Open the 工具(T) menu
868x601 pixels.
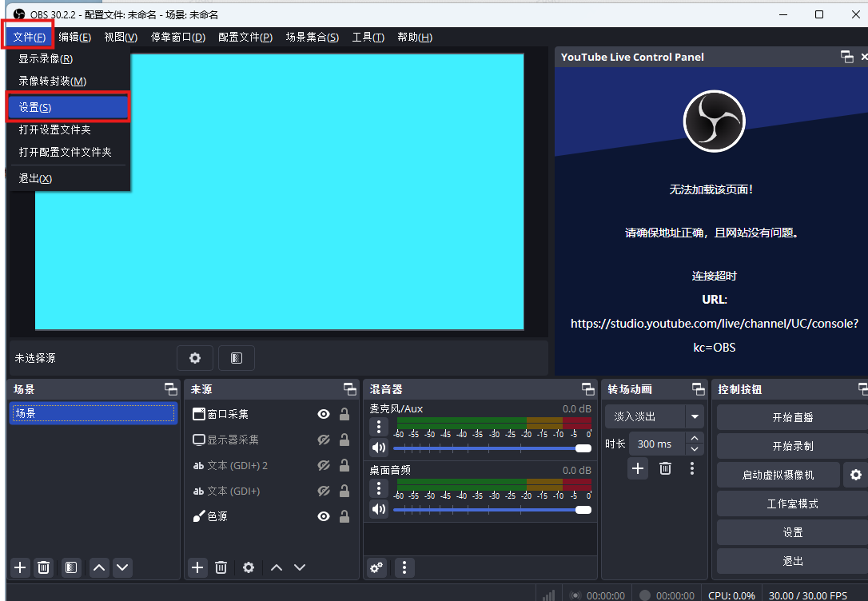368,37
